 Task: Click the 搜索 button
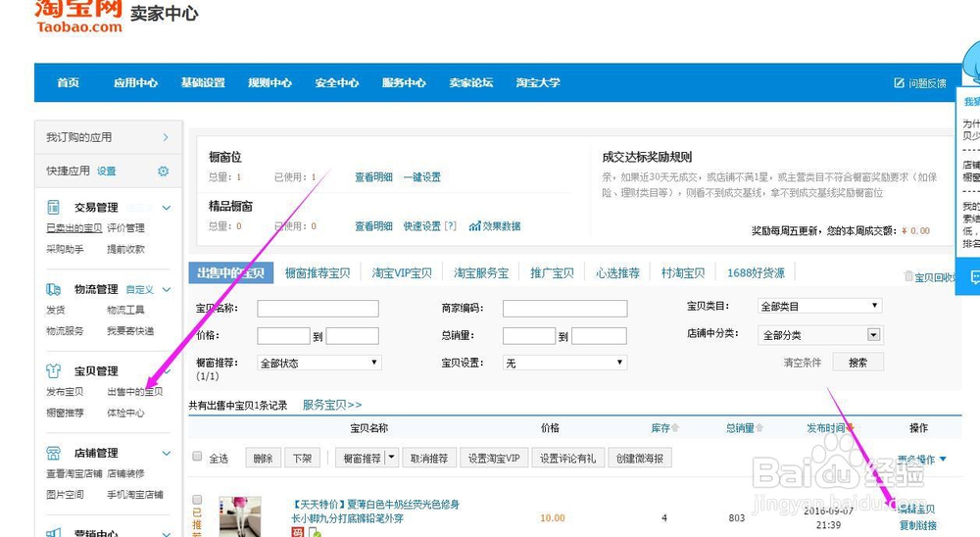(x=858, y=362)
